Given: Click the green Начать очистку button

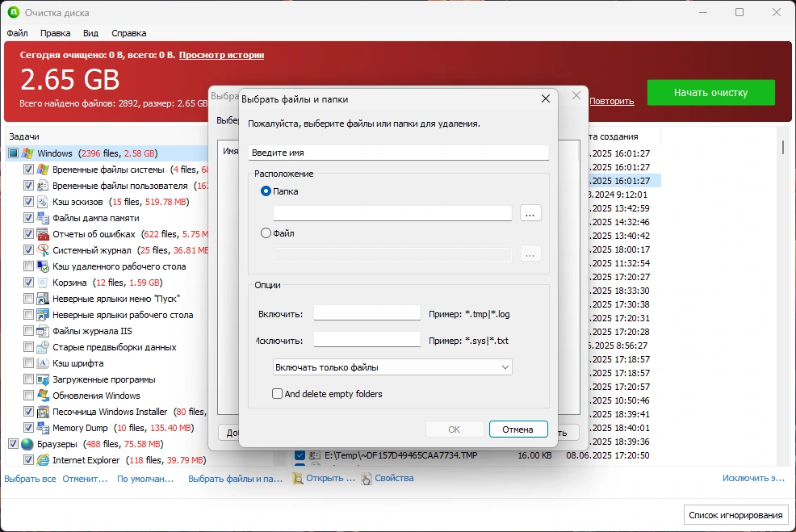Looking at the screenshot, I should [x=710, y=92].
